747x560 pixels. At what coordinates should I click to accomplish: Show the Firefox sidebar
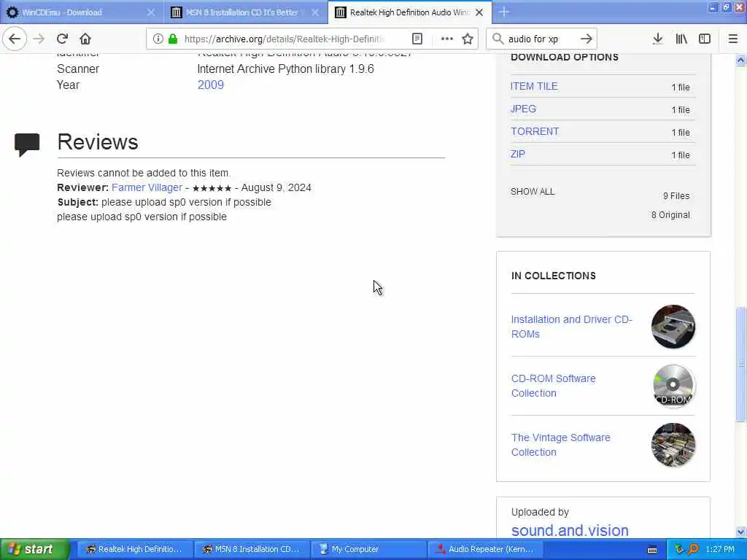click(705, 39)
